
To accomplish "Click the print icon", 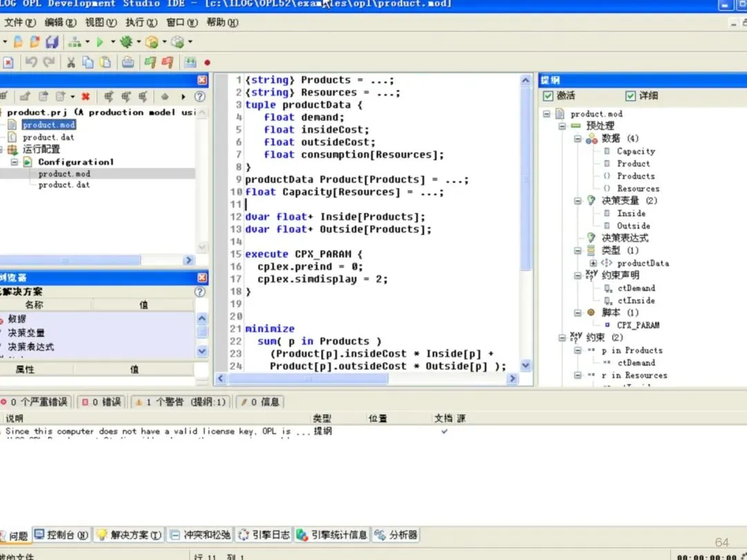I will click(128, 62).
